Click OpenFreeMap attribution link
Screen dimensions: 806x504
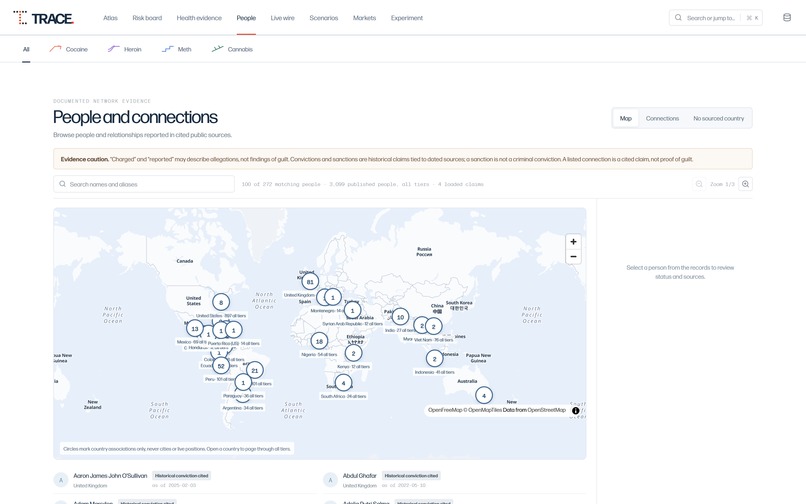[445, 410]
